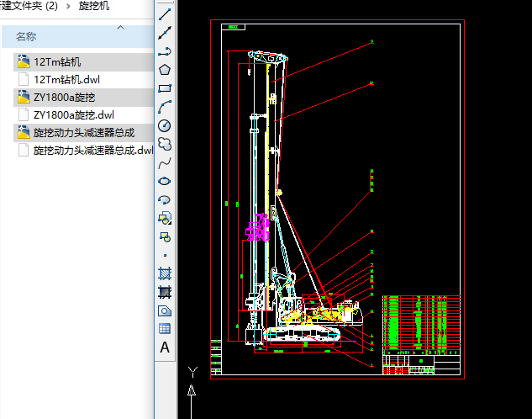Activate the Rectangle tool
The height and width of the screenshot is (419, 532).
click(x=165, y=88)
